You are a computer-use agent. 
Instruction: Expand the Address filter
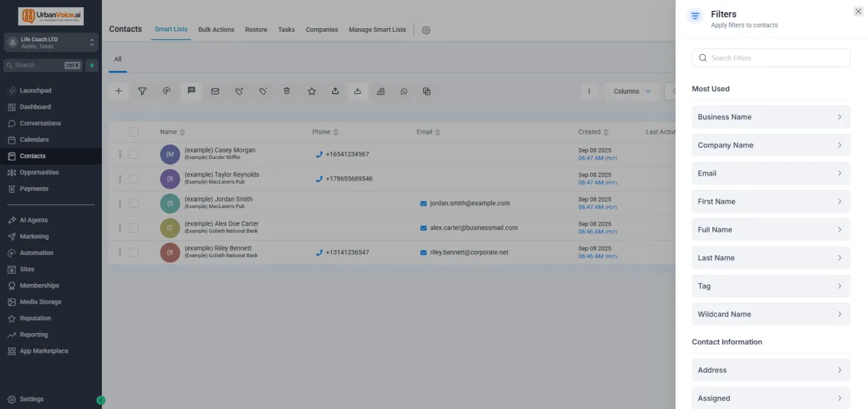point(771,370)
